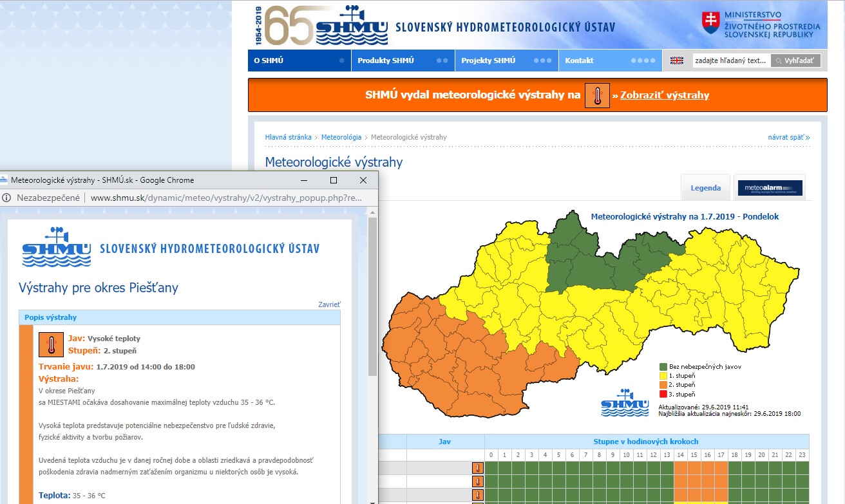
Task: Click the Jav column header
Action: point(445,442)
